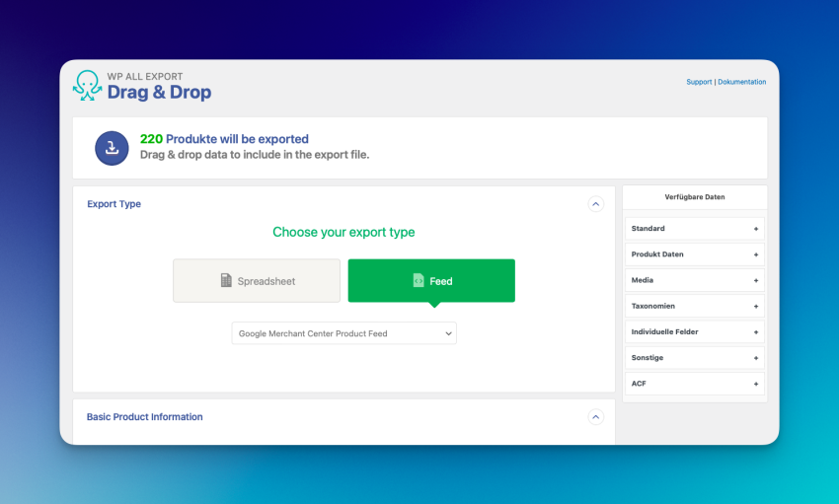Screen dimensions: 839x504
Task: Click the plus icon beside Taxonomien
Action: tap(756, 306)
